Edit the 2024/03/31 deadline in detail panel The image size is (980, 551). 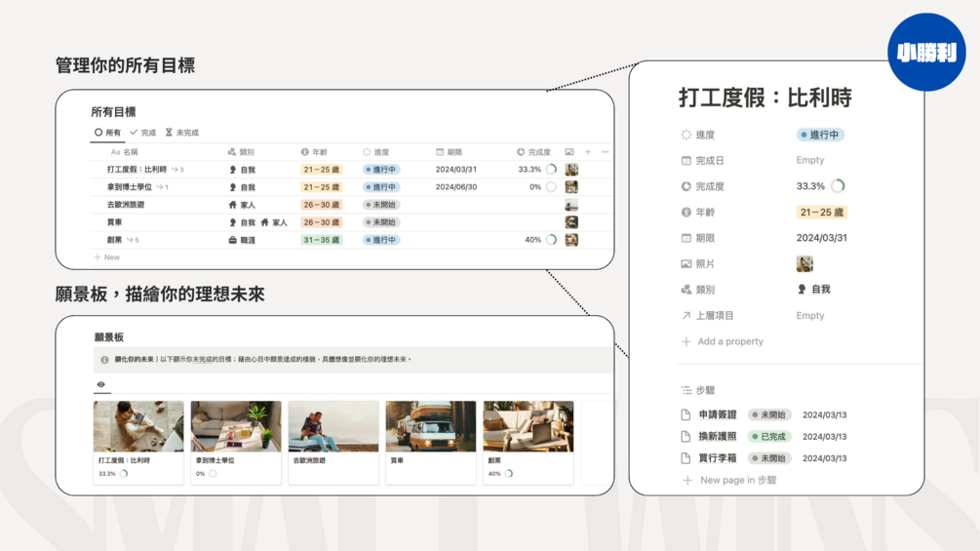click(x=822, y=238)
